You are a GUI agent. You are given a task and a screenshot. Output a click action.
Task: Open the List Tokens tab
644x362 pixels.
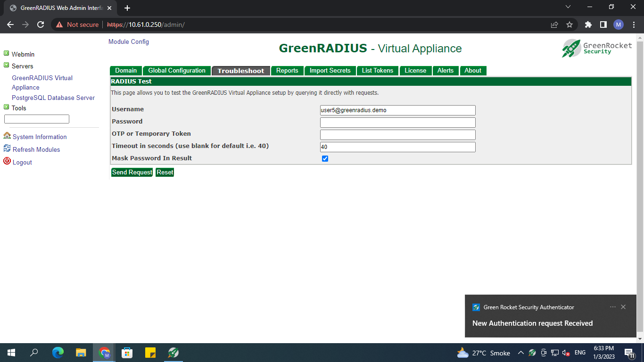[378, 71]
